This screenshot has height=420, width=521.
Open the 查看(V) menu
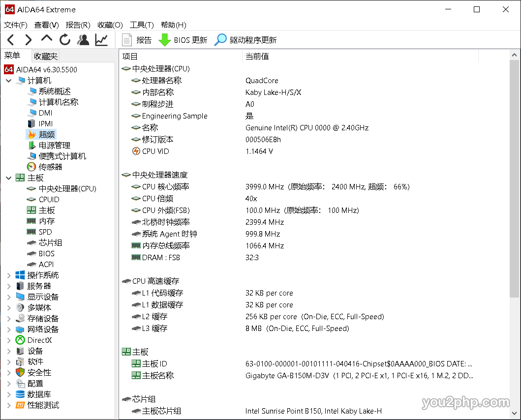coord(47,25)
